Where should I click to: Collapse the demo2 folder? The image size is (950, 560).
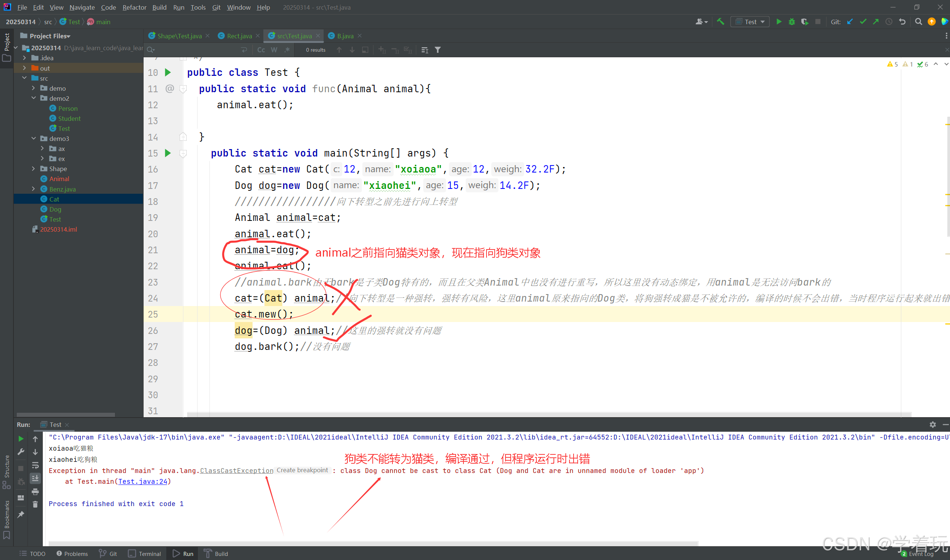click(x=33, y=98)
